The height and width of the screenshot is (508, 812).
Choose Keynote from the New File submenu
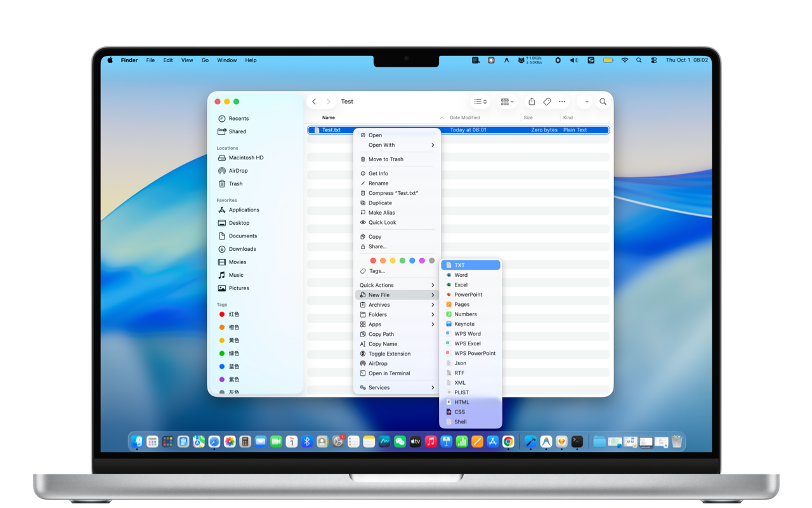[x=471, y=324]
